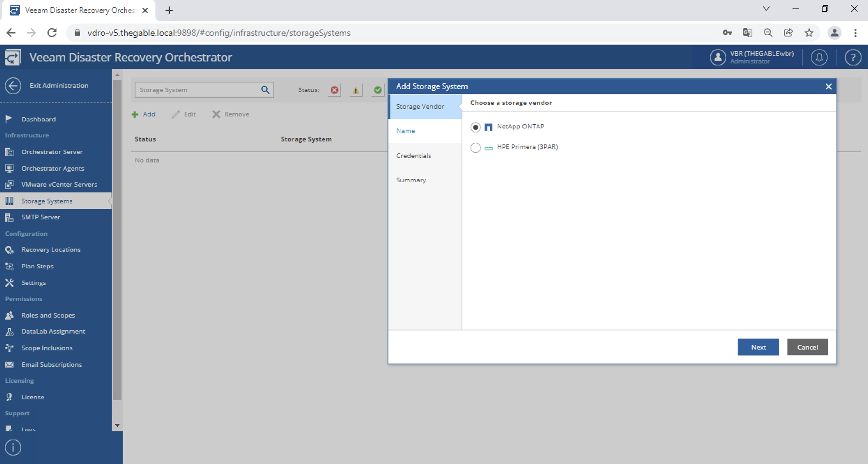868x464 pixels.
Task: Open Dashboard from the sidebar
Action: pos(38,120)
